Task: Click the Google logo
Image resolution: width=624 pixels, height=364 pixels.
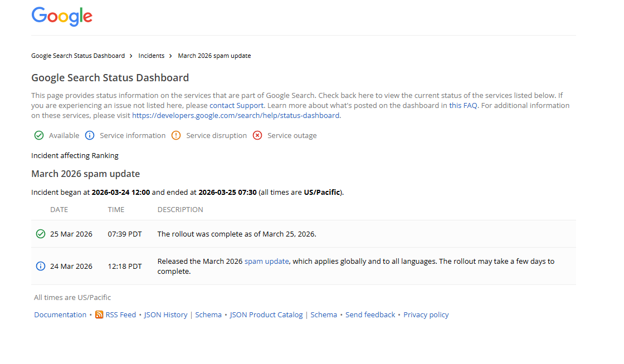Action: (x=62, y=16)
